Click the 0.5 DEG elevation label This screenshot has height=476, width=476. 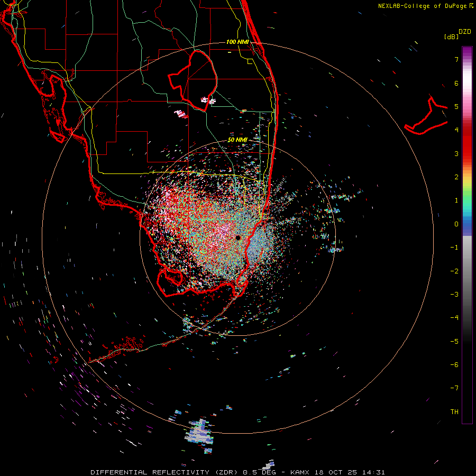pos(259,472)
